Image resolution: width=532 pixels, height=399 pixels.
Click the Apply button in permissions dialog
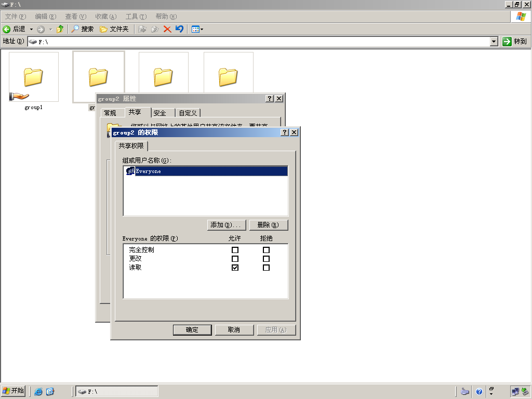pyautogui.click(x=276, y=330)
